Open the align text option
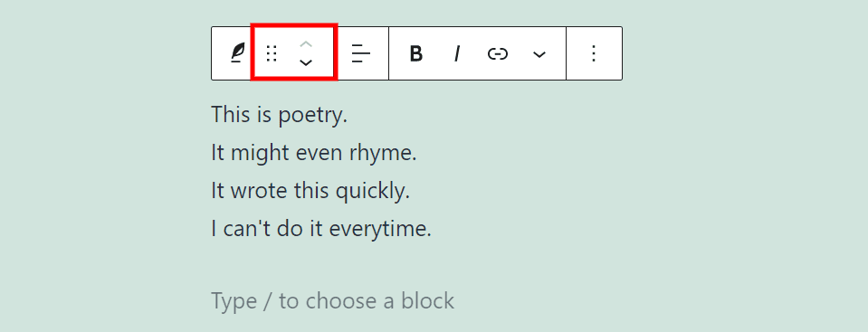This screenshot has height=332, width=868. (x=361, y=53)
